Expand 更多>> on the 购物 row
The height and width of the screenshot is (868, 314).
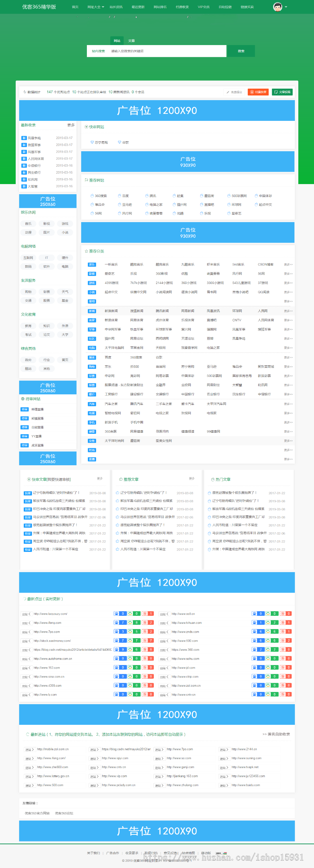pyautogui.click(x=288, y=367)
